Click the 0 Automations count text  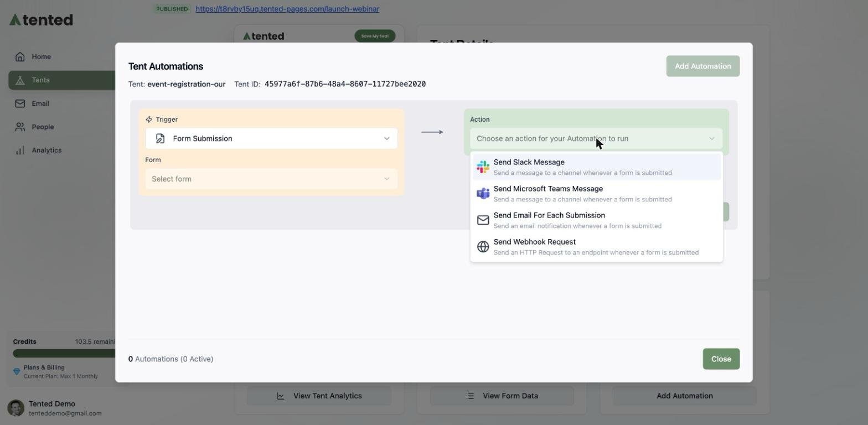(x=170, y=359)
